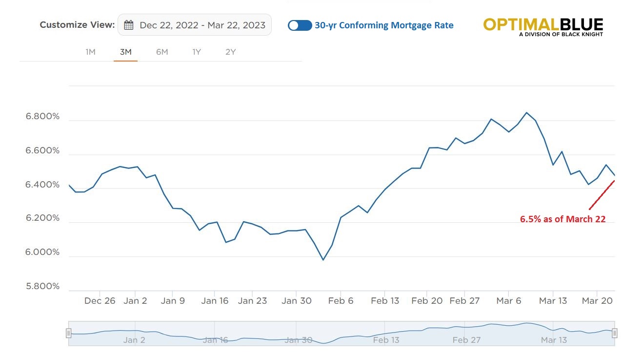Viewport: 644px width, 357px height.
Task: Click the 6.000% y-axis label
Action: tap(43, 252)
